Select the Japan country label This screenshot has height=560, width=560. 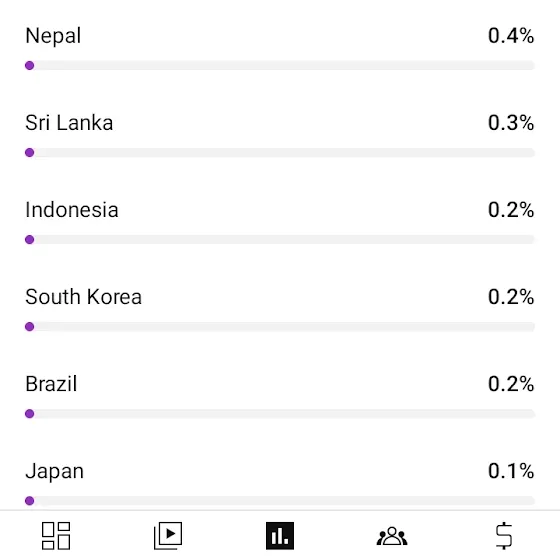(x=55, y=471)
